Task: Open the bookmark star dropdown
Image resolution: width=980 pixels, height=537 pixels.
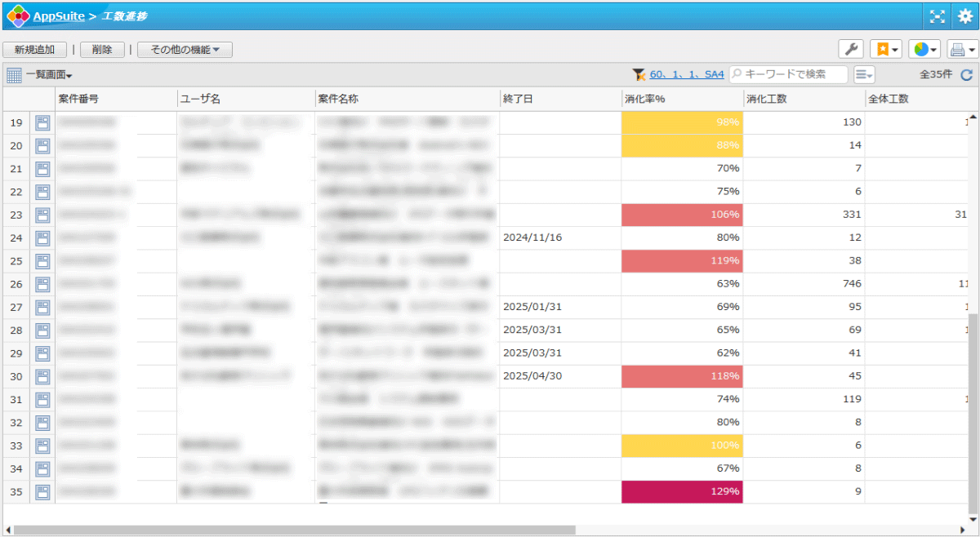Action: (886, 50)
